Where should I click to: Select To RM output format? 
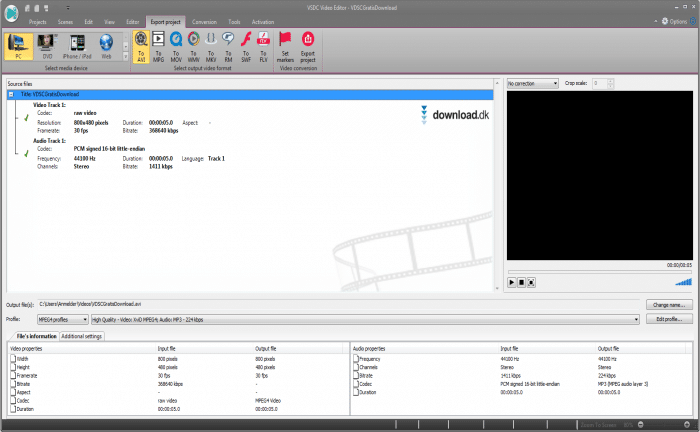tap(228, 47)
